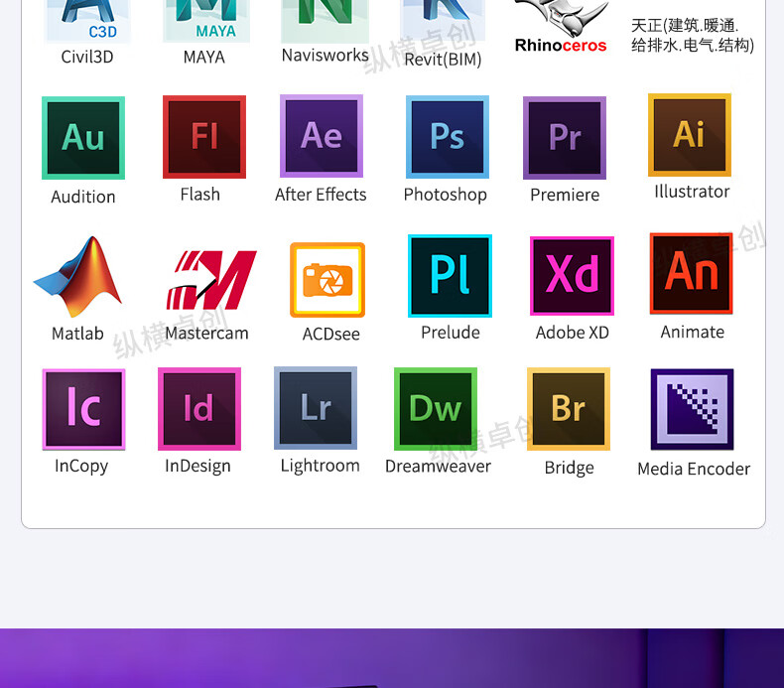Open the Mastercam logo icon

[210, 280]
